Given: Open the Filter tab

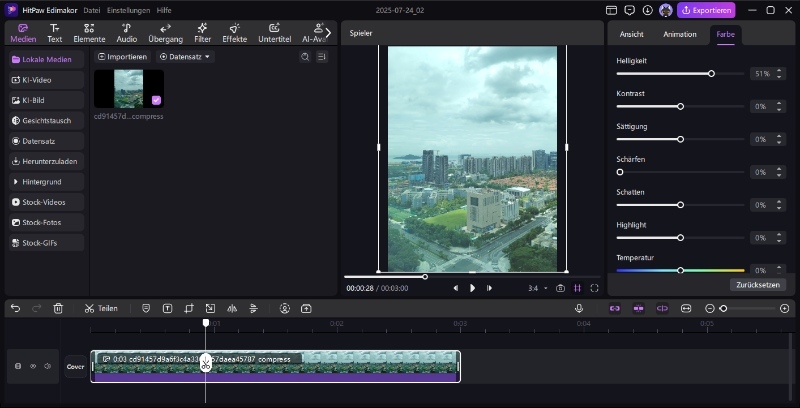Looking at the screenshot, I should coord(203,33).
